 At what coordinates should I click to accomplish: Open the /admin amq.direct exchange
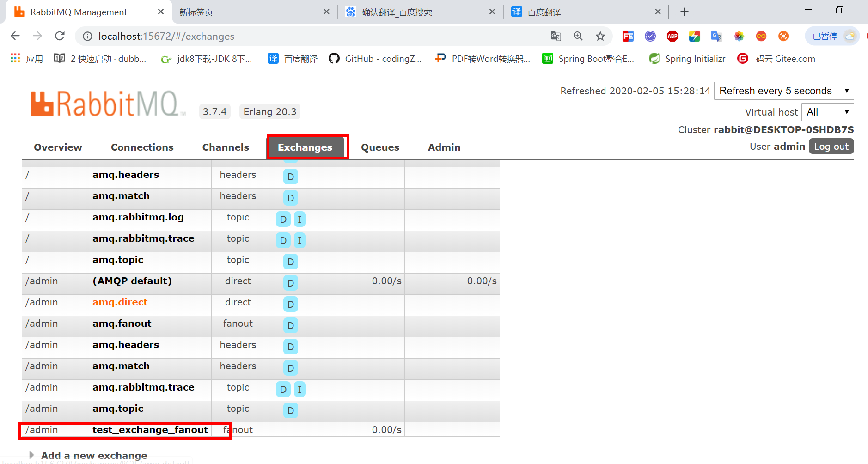click(120, 302)
